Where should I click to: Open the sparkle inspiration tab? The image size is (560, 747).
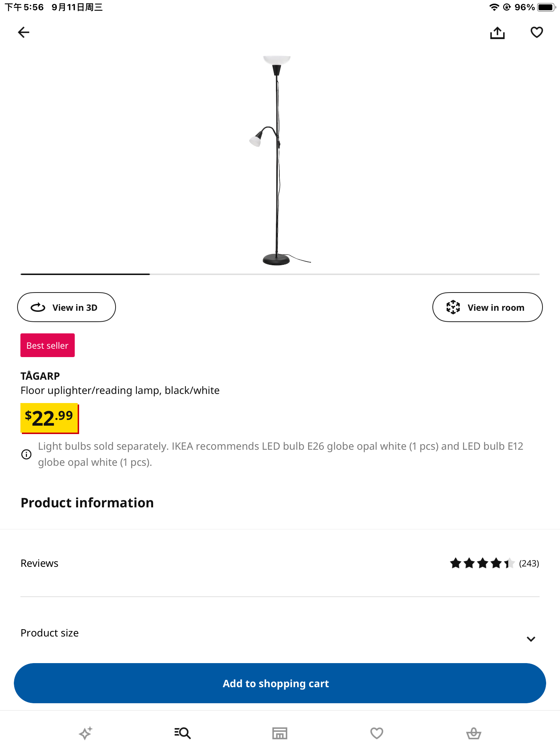pyautogui.click(x=86, y=733)
